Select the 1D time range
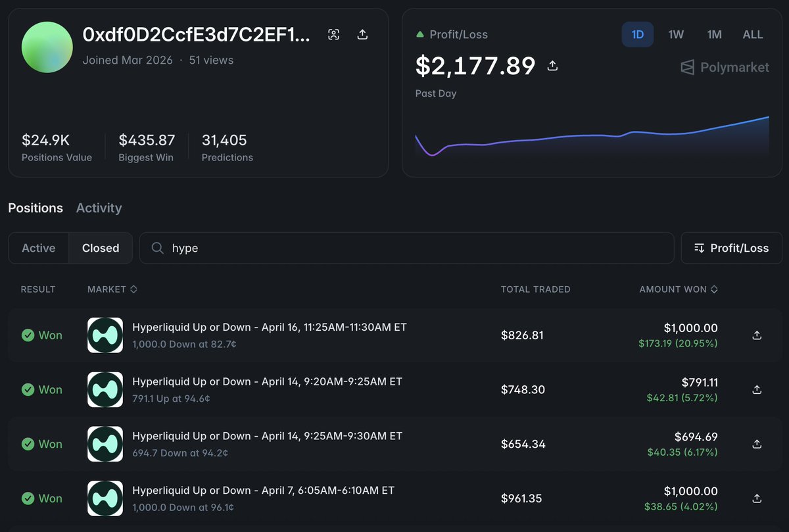This screenshot has width=789, height=532. point(638,34)
